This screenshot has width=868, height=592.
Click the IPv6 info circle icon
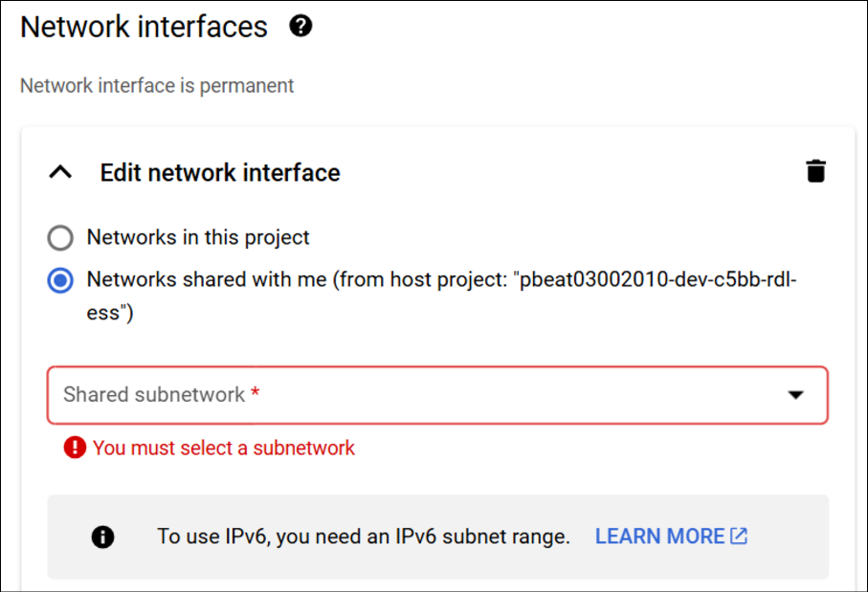[x=102, y=537]
